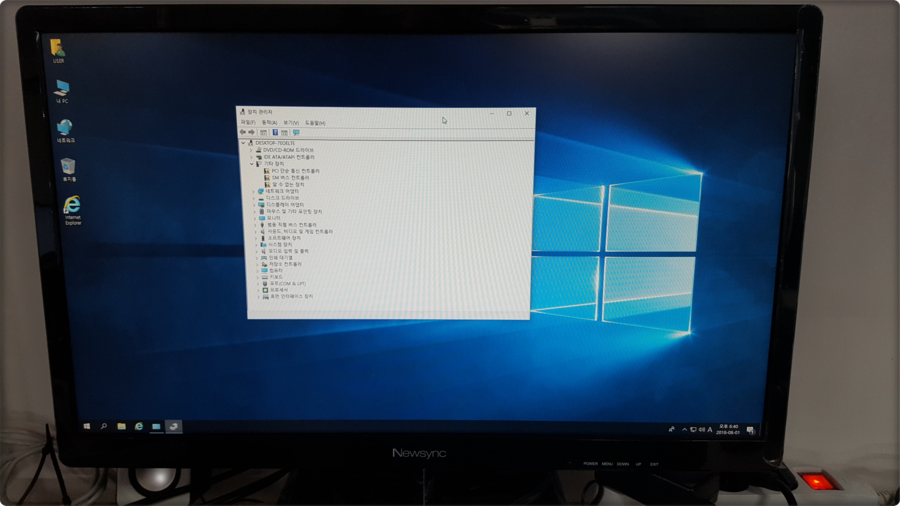Select the 휴지통 recycle bin desktop icon
900x506 pixels.
pos(68,170)
